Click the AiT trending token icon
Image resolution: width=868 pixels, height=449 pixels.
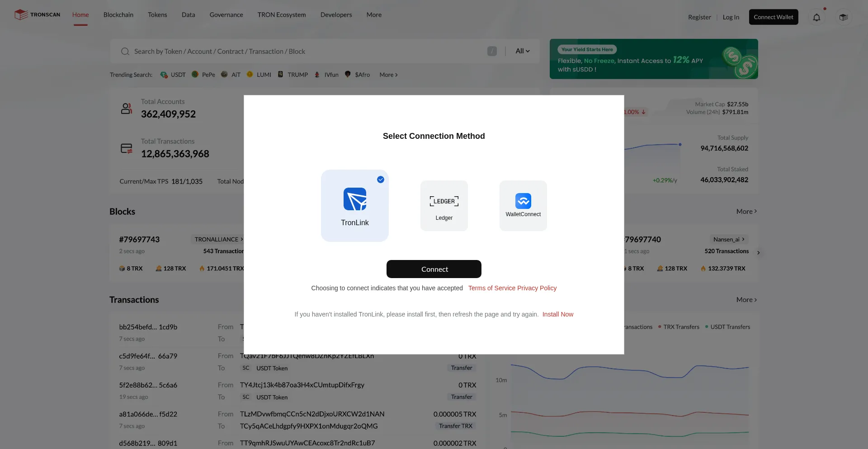click(224, 74)
